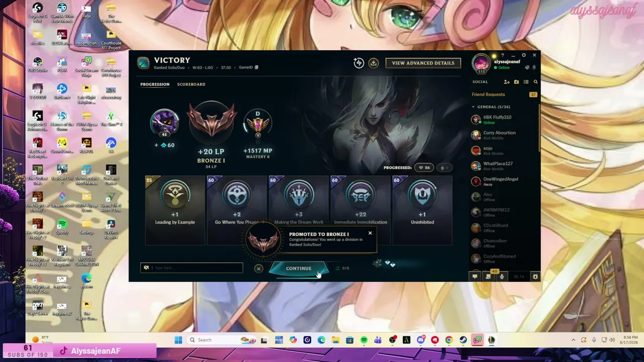Open Steam from the taskbar

pyautogui.click(x=463, y=340)
